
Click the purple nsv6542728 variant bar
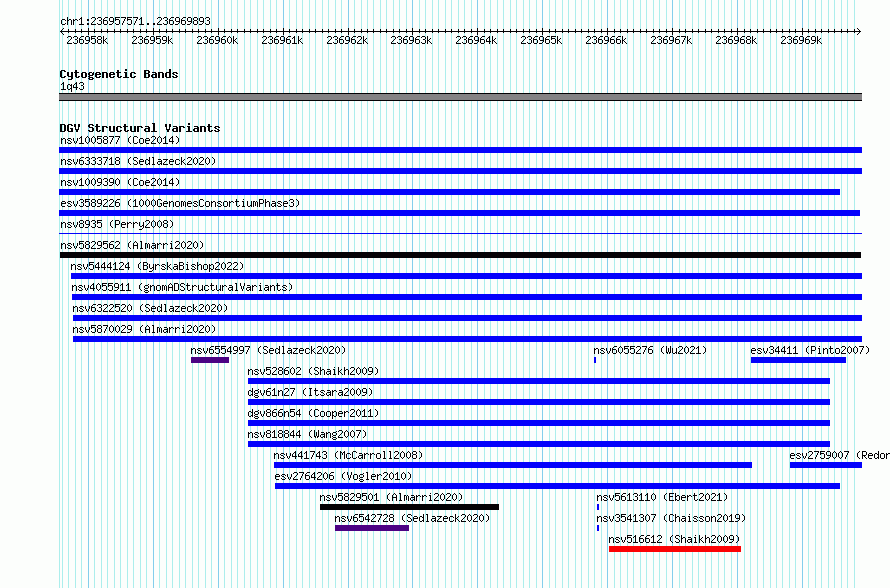pyautogui.click(x=372, y=528)
